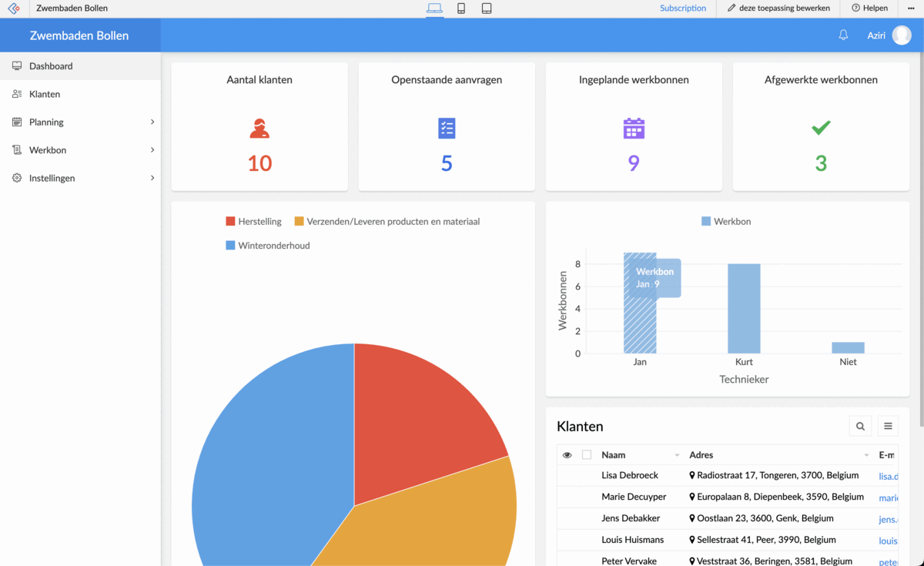Click the map pin beside Europalaan 8
The height and width of the screenshot is (566, 924).
692,497
